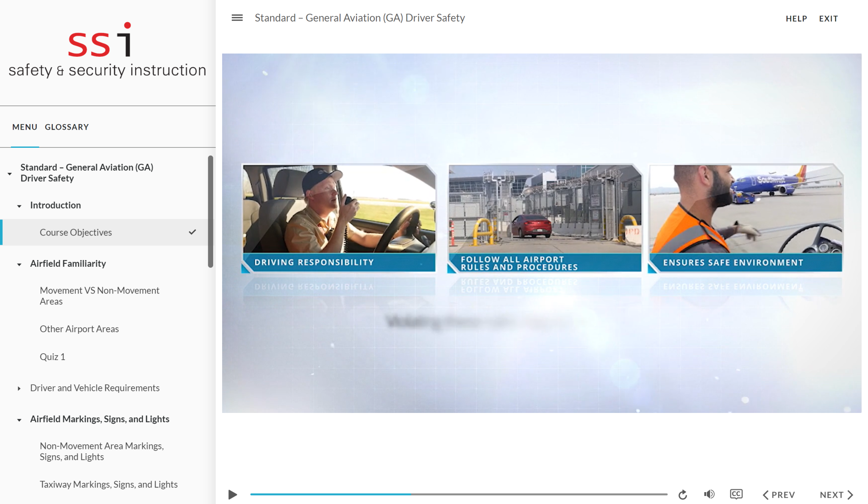868x504 pixels.
Task: Click EXIT to leave the course
Action: click(829, 18)
